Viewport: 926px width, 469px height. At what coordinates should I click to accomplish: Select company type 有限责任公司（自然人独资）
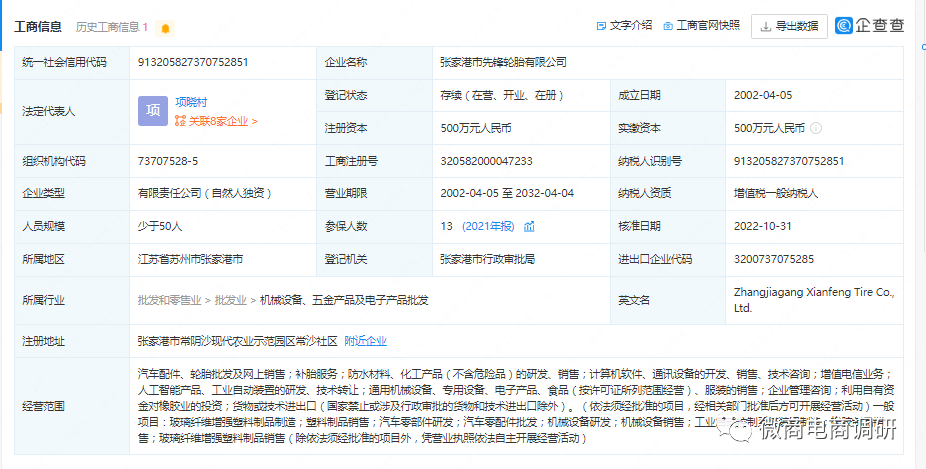tap(205, 193)
